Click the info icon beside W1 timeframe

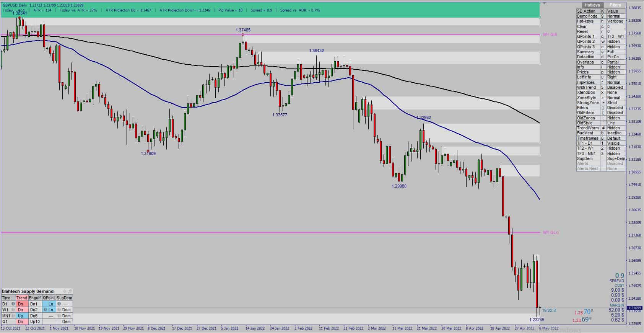13,310
